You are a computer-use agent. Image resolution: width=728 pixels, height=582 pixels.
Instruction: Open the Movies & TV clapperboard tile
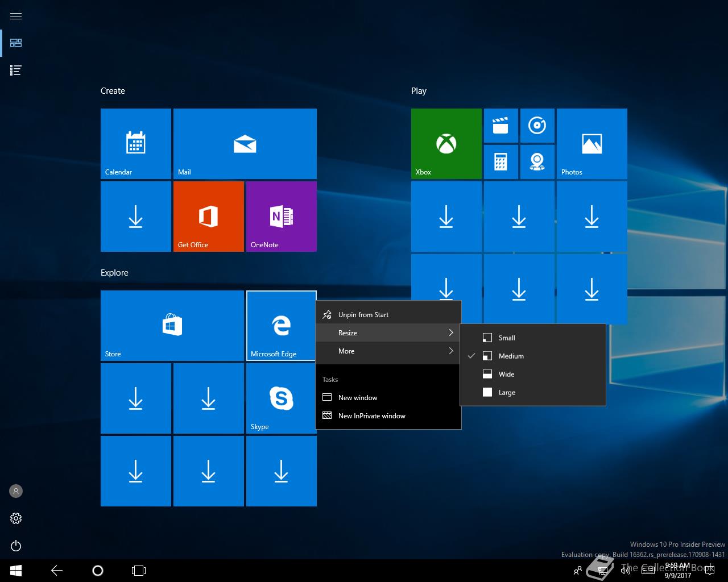(501, 126)
